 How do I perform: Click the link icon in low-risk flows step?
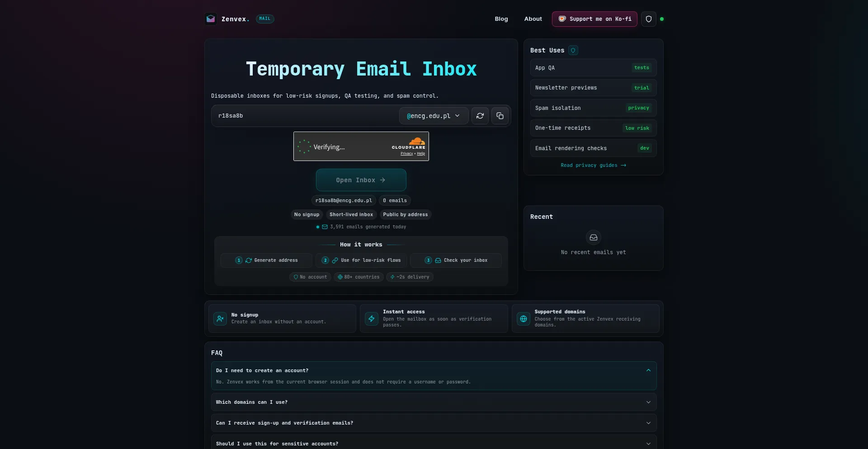(335, 260)
